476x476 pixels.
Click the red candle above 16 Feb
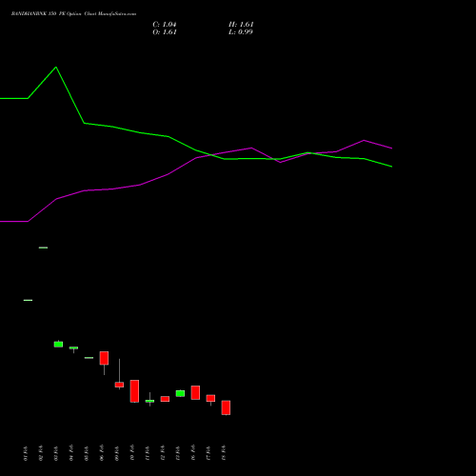point(195,392)
